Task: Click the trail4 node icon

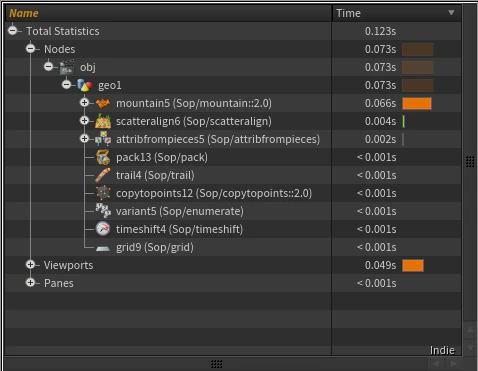Action: point(103,175)
